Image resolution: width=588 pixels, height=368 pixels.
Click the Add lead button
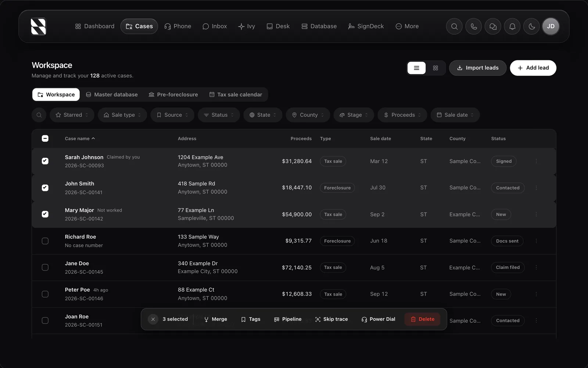(533, 68)
